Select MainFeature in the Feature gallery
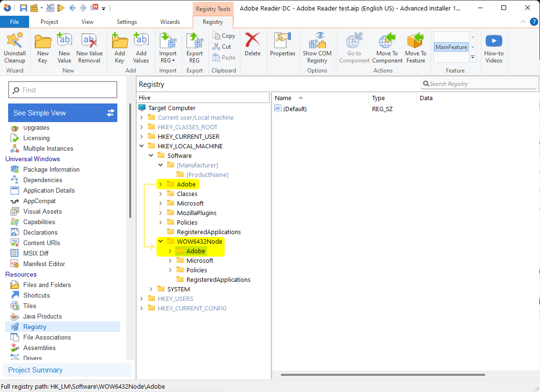The image size is (540, 392). tap(451, 47)
